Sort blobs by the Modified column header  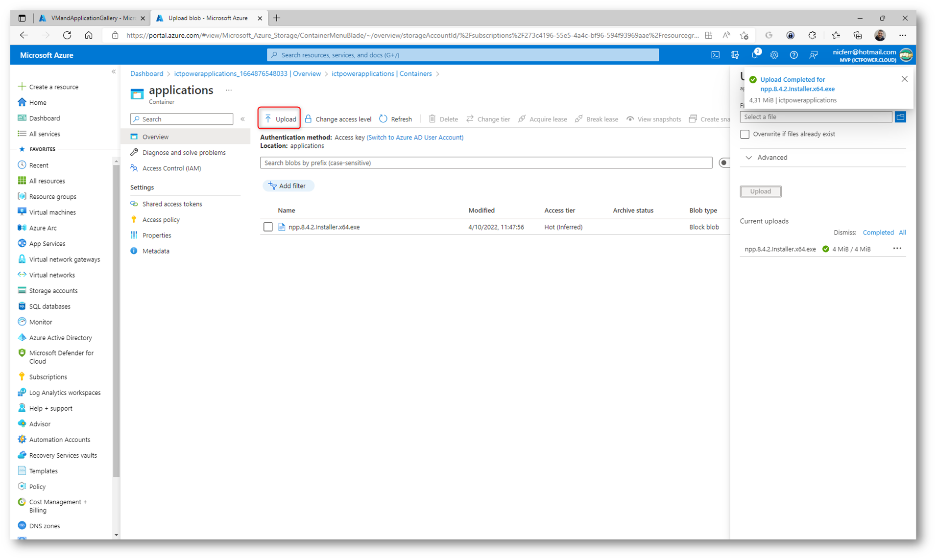481,210
